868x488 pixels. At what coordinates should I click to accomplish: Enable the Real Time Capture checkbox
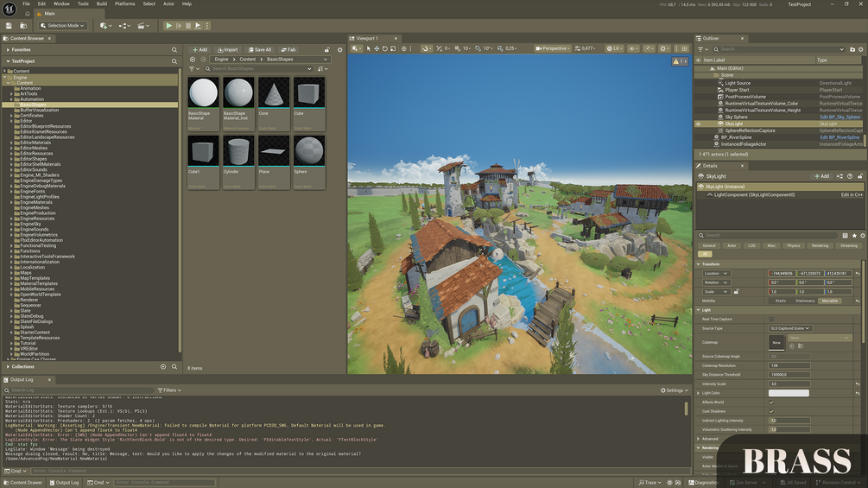[771, 320]
